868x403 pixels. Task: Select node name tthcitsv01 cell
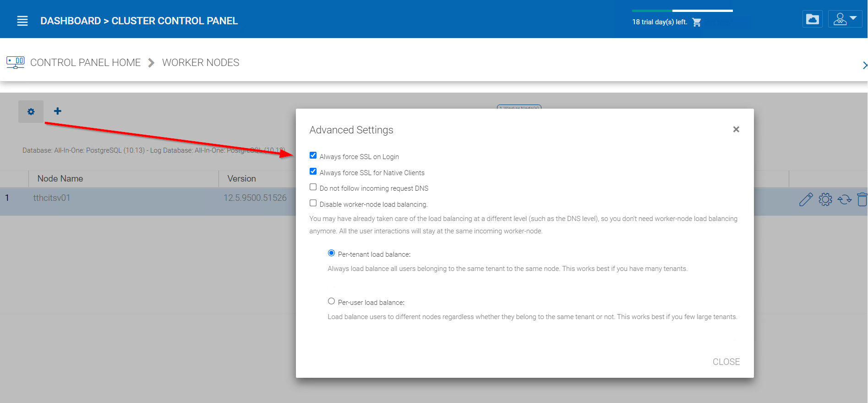pyautogui.click(x=52, y=198)
